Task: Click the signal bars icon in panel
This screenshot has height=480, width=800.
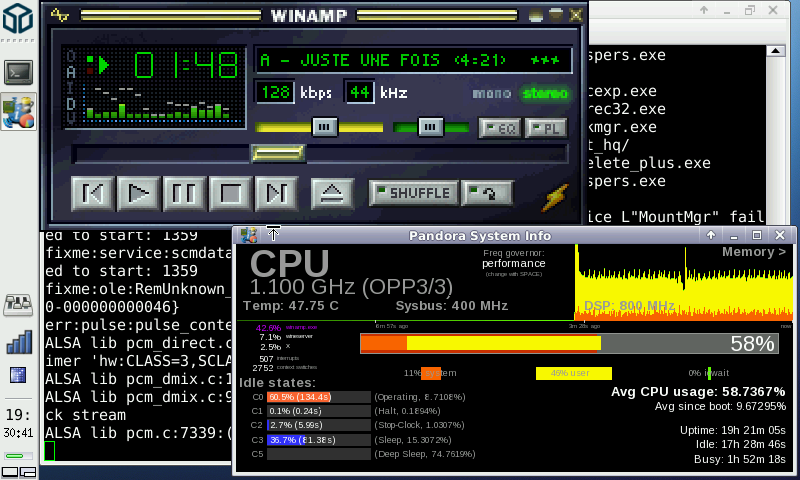Action: tap(18, 342)
